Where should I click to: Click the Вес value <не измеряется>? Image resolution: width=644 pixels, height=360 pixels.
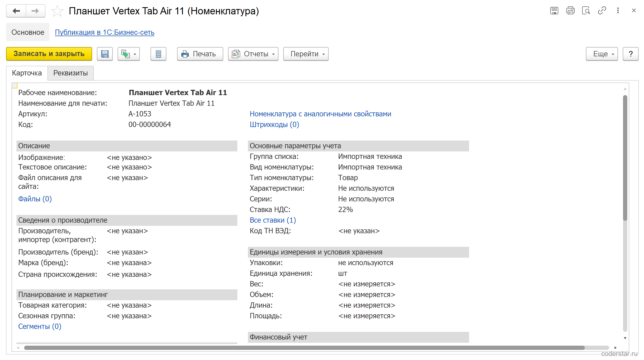pos(367,284)
